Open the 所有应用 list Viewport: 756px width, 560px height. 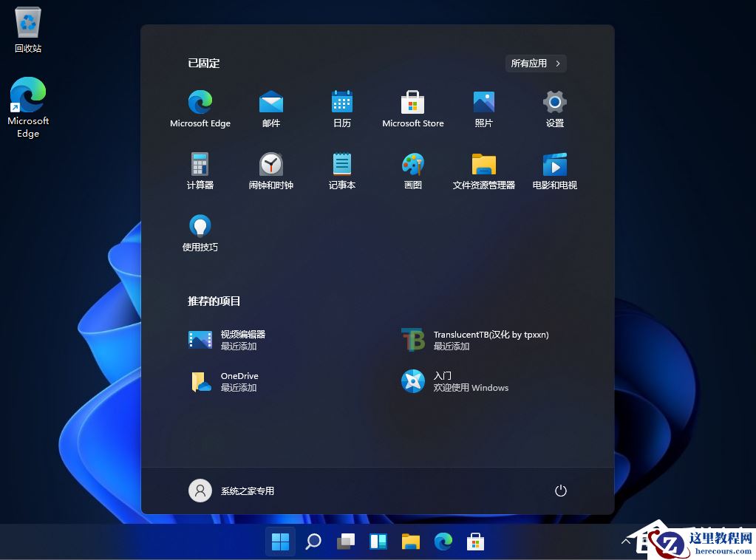(x=536, y=63)
